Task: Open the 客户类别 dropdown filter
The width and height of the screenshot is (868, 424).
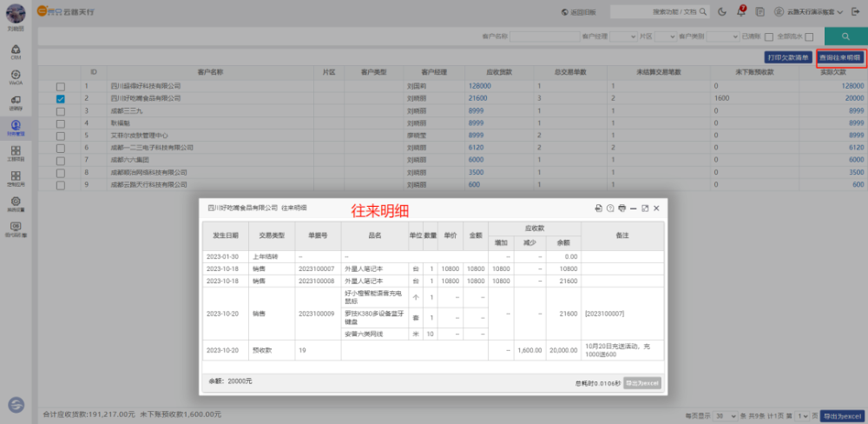Action: tap(723, 36)
